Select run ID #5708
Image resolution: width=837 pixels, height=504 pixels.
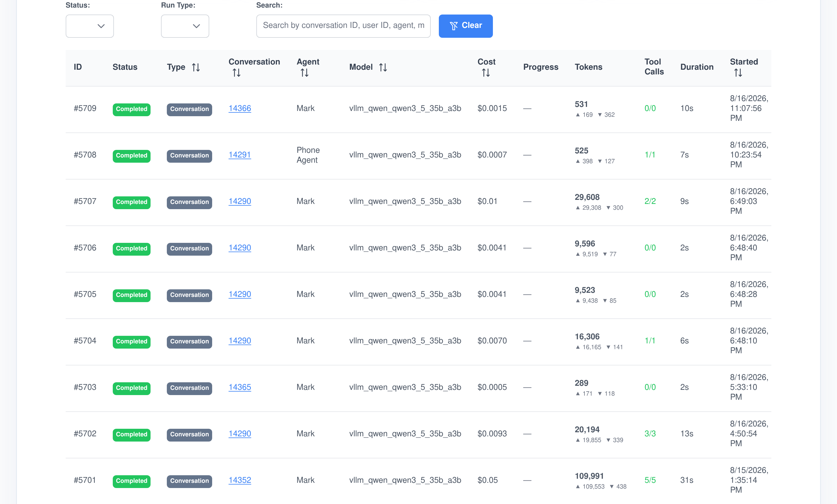(85, 155)
